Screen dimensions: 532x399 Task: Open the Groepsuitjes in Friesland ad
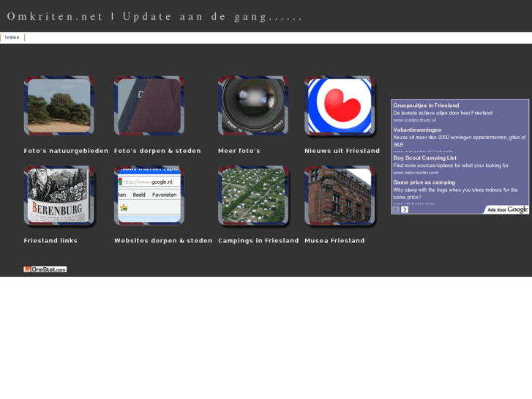tap(426, 105)
